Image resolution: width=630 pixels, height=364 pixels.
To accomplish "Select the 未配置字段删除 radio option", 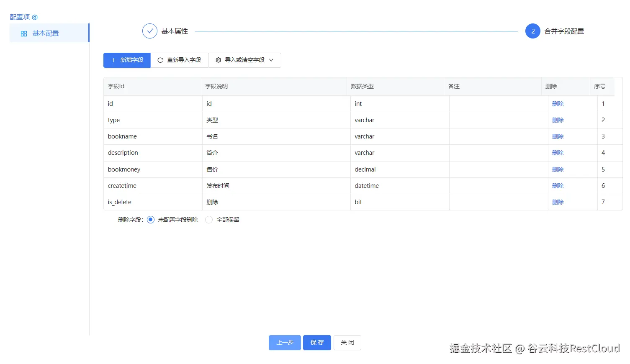I will point(150,219).
